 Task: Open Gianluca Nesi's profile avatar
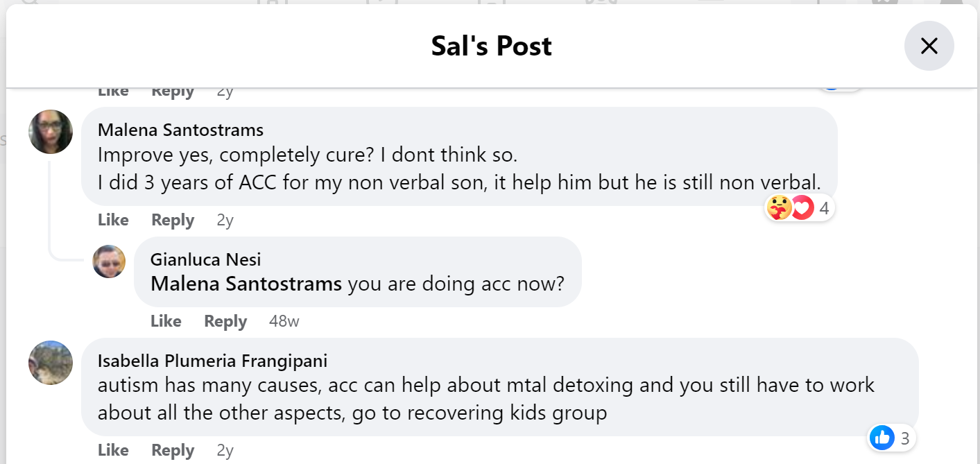109,261
